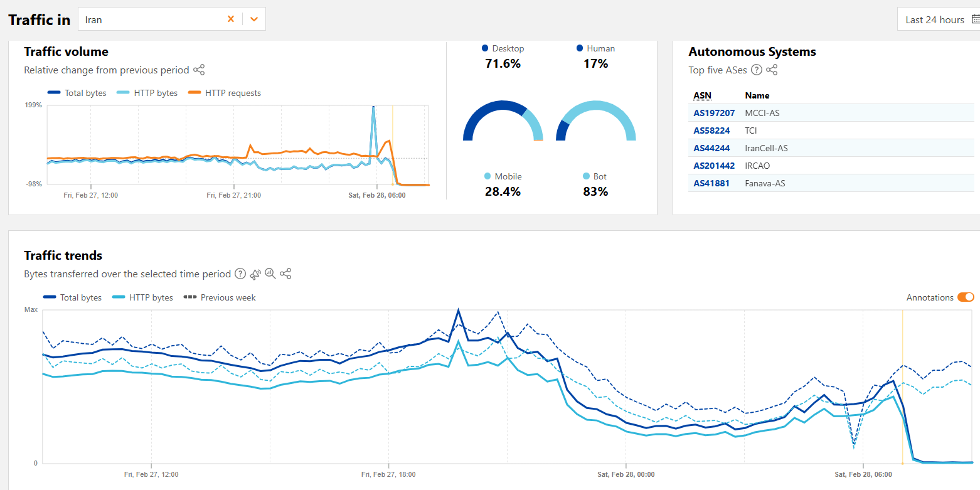Click the Fanava-AS name cell
Image resolution: width=980 pixels, height=490 pixels.
(x=765, y=183)
